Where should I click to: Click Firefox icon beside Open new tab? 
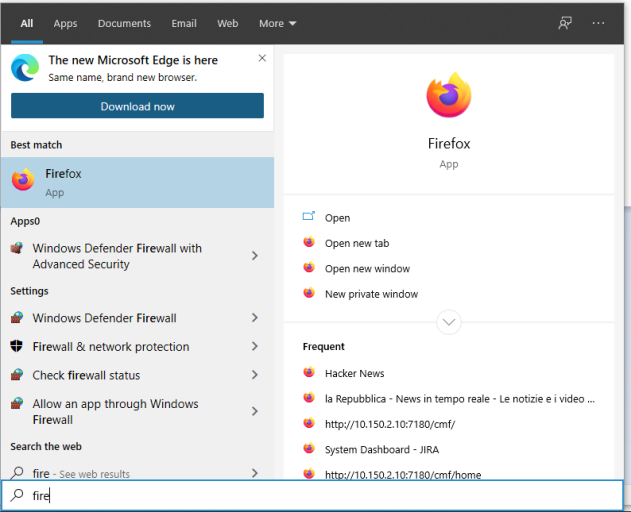[x=309, y=242]
